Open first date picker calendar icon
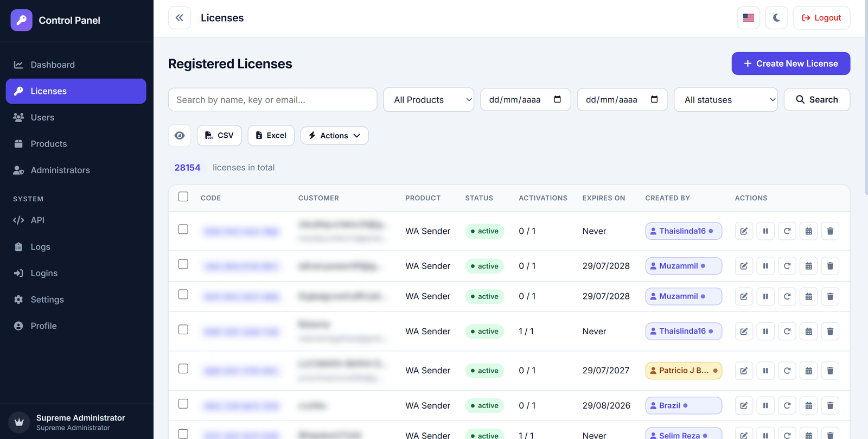Viewport: 868px width, 439px height. coord(557,99)
